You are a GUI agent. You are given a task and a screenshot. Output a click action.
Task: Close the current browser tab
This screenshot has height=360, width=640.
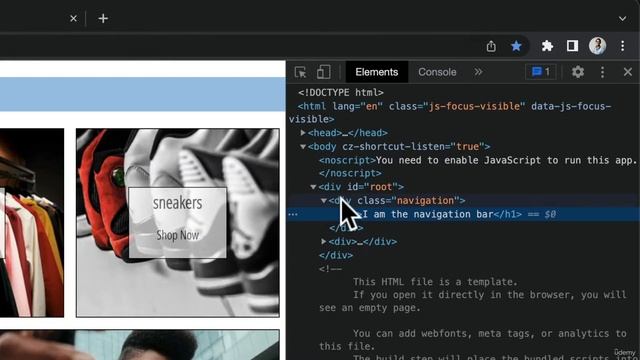click(73, 18)
